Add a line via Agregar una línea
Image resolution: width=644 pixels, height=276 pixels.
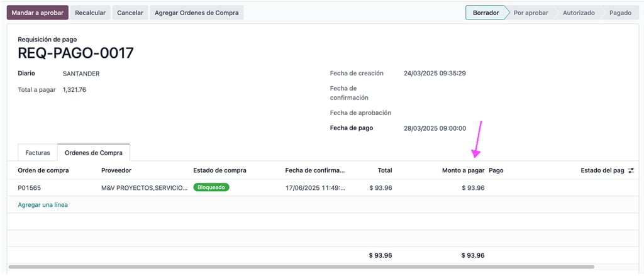[43, 204]
